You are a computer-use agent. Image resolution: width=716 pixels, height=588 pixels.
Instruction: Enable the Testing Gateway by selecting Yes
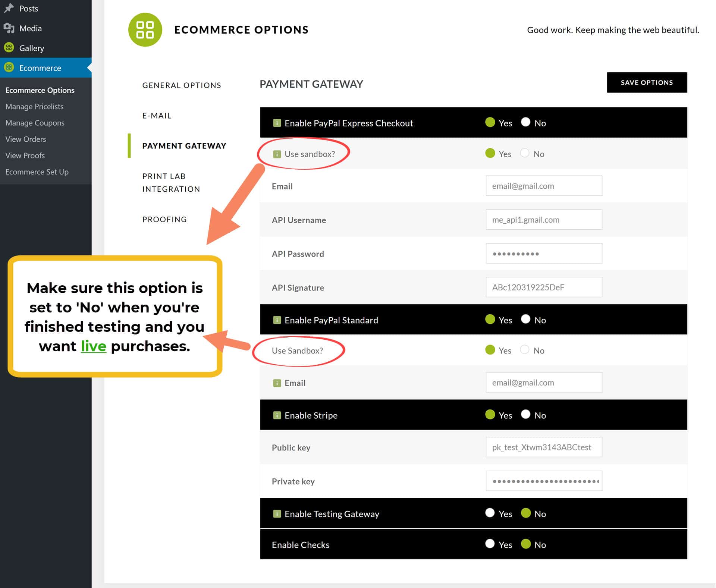490,513
